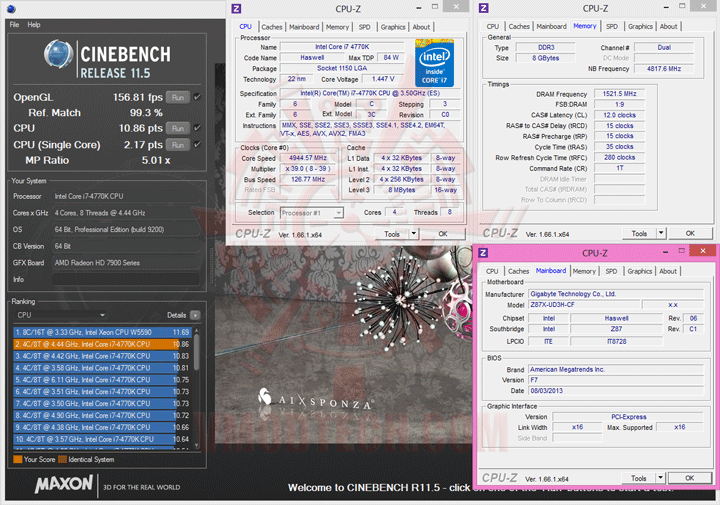This screenshot has height=505, width=720.
Task: Click CPU-Z icon in first window title
Action: point(236,8)
